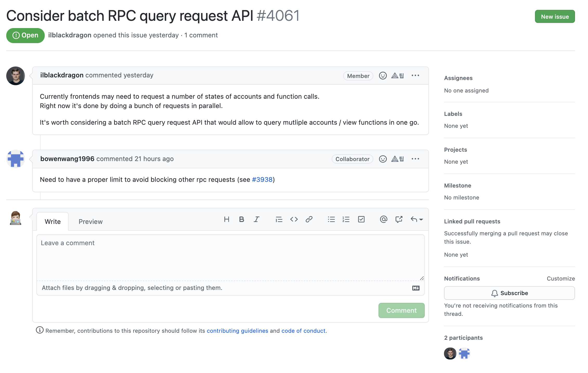The image size is (588, 373).
Task: Click the New issue button
Action: (x=554, y=17)
